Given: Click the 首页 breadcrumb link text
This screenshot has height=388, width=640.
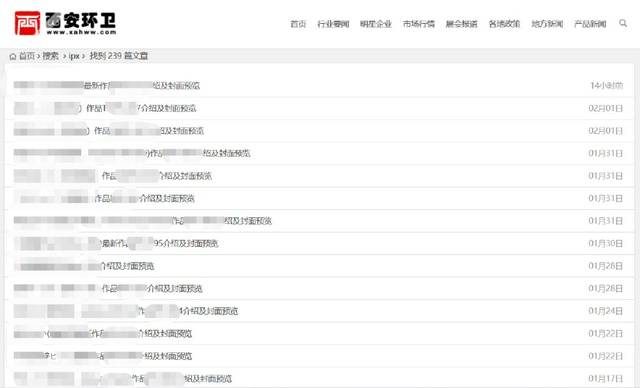Looking at the screenshot, I should click(x=27, y=56).
